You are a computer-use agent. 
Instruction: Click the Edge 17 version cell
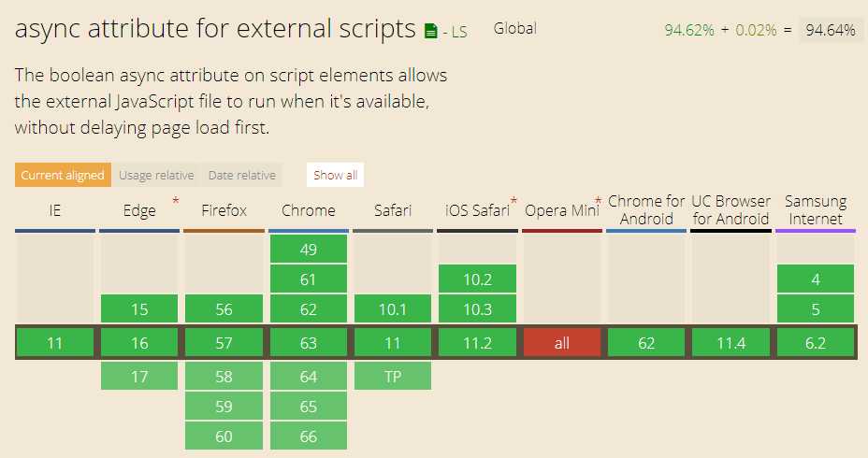click(139, 376)
